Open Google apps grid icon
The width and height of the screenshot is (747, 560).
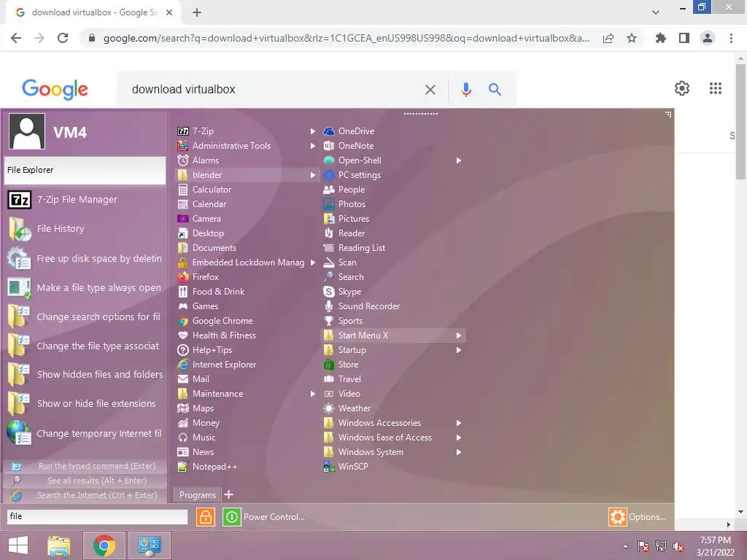click(716, 88)
